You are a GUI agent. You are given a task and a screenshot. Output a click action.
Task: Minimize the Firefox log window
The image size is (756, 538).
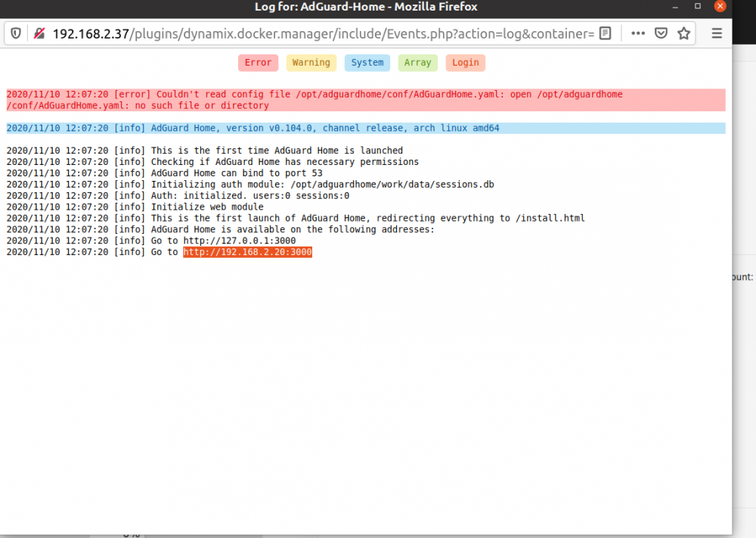coord(675,7)
